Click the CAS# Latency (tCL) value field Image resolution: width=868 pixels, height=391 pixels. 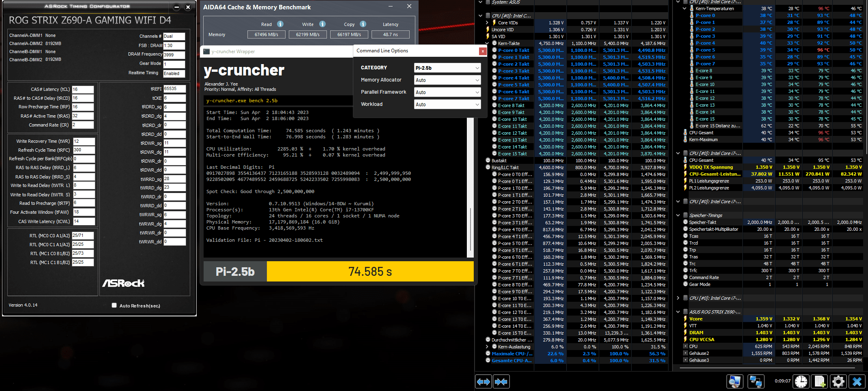point(83,90)
